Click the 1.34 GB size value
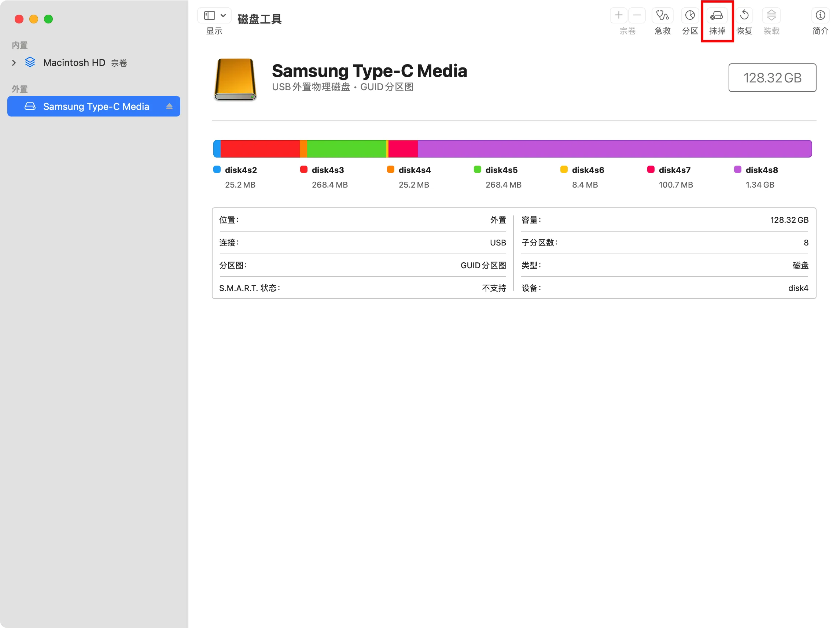Viewport: 840px width, 628px height. coord(759,185)
